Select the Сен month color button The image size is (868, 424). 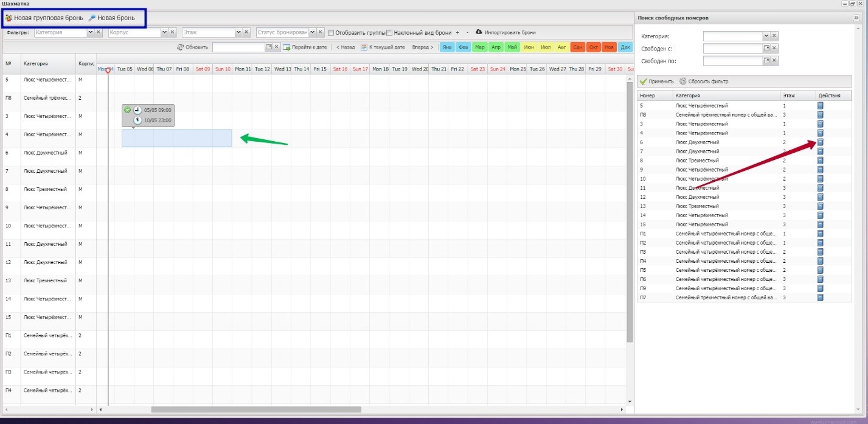pos(578,47)
